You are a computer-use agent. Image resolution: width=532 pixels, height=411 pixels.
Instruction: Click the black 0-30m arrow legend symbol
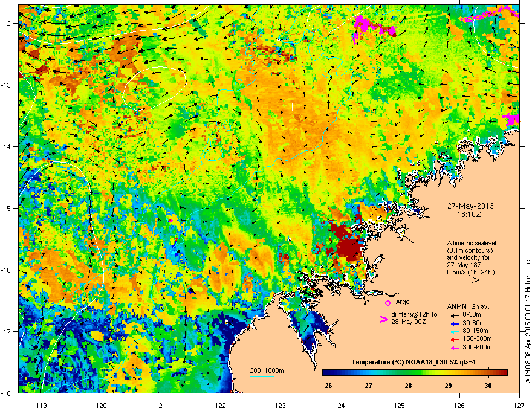[455, 315]
